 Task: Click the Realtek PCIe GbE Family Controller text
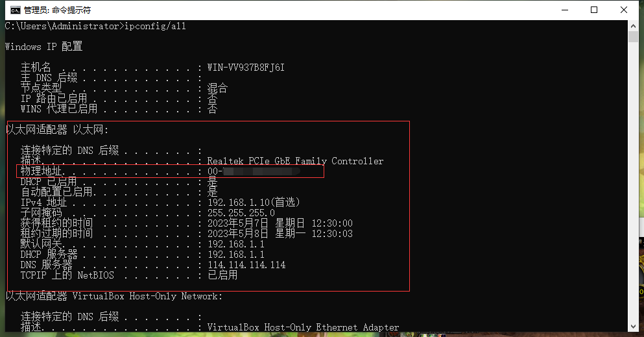[295, 161]
